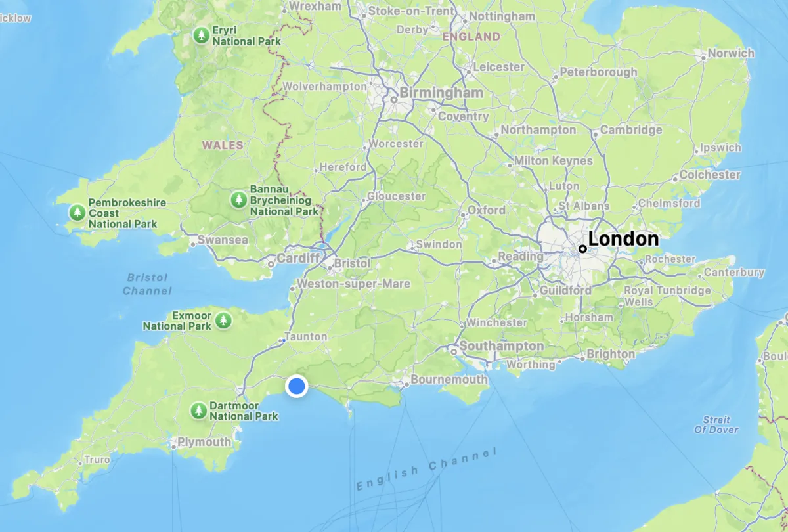Image resolution: width=788 pixels, height=532 pixels.
Task: Select the Bournemouth city label
Action: [x=449, y=380]
